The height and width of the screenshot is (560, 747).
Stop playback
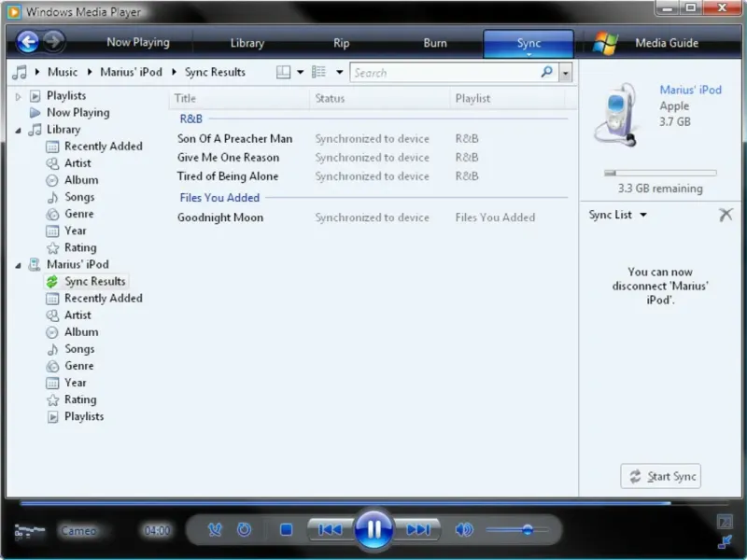click(x=286, y=529)
